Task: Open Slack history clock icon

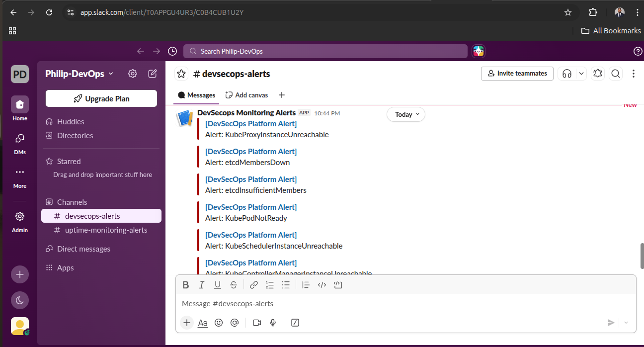Action: tap(172, 51)
